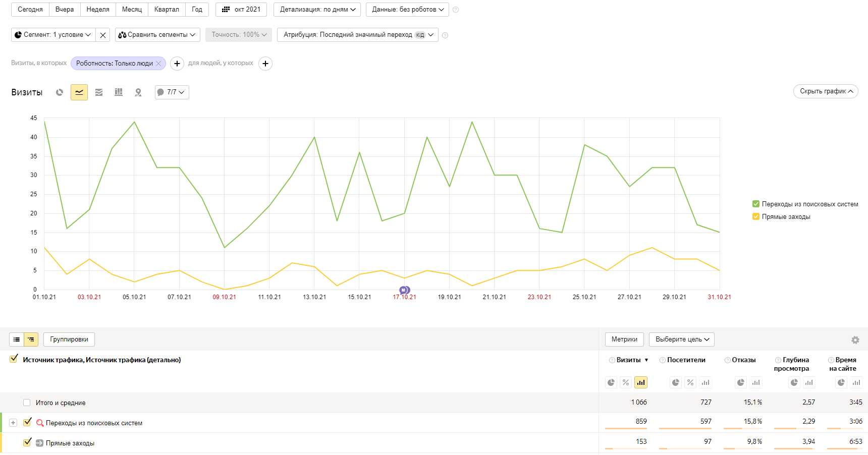Open help for Данные без роботов
The height and width of the screenshot is (455, 868).
[456, 10]
